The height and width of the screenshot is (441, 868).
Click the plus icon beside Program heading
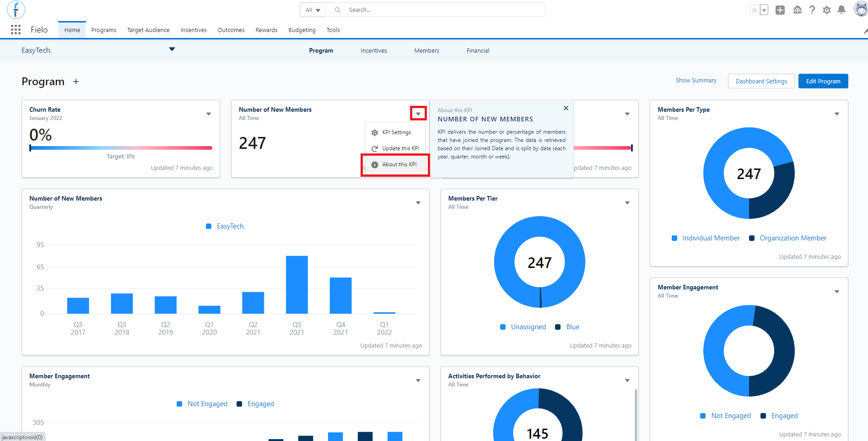coord(76,82)
